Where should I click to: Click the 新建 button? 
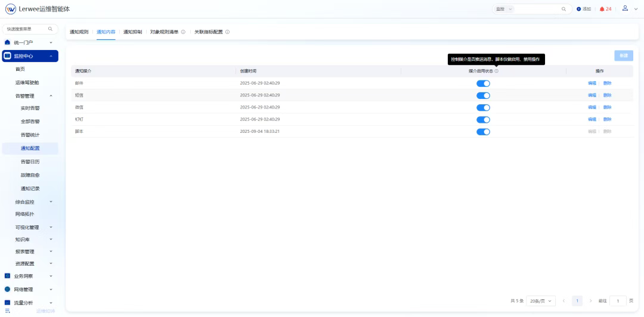623,55
